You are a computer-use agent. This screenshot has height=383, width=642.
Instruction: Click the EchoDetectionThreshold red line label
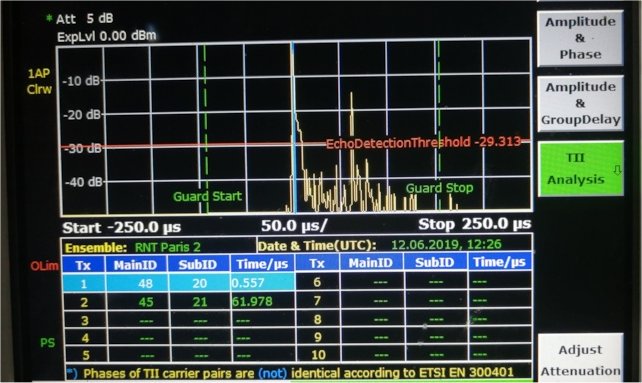point(423,143)
